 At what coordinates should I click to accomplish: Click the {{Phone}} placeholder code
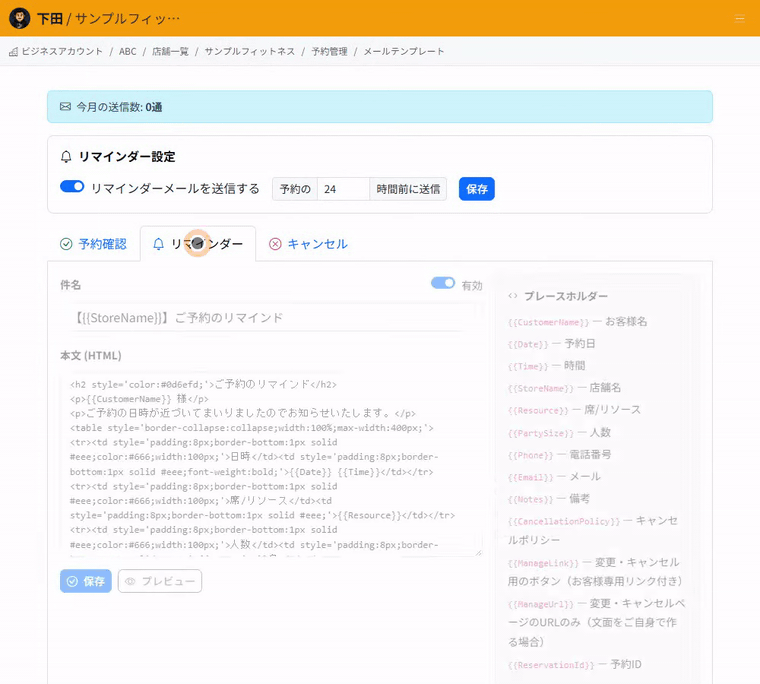pyautogui.click(x=531, y=455)
